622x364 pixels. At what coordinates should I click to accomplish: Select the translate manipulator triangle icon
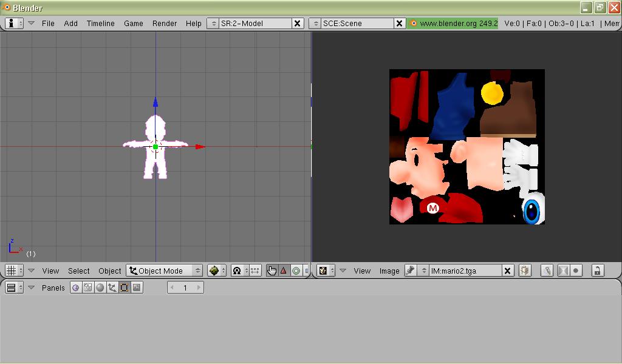tap(284, 271)
